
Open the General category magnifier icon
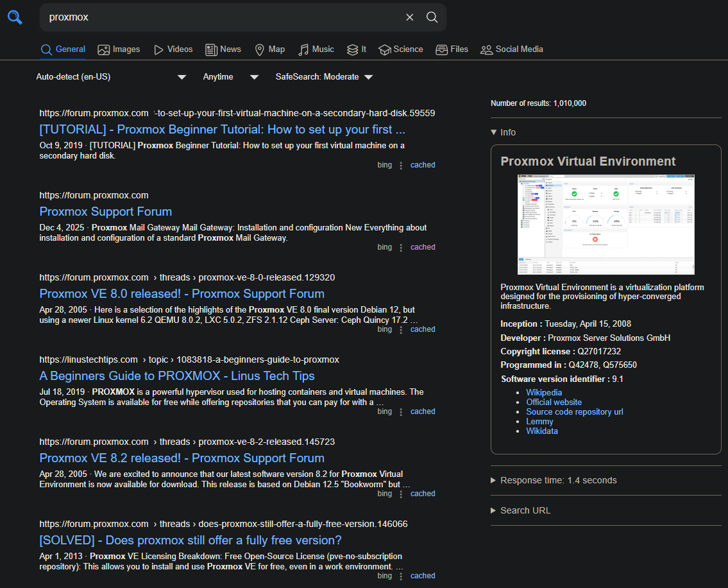pyautogui.click(x=46, y=49)
